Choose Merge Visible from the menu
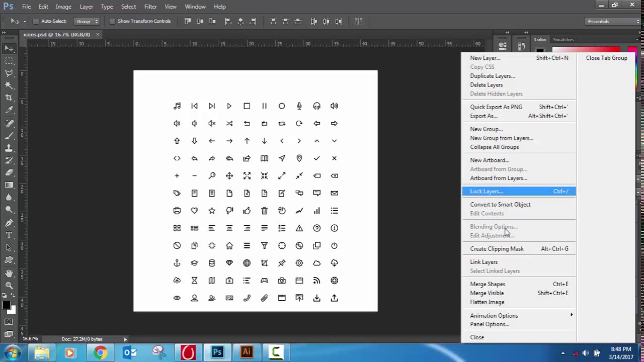644x362 pixels. 487,293
